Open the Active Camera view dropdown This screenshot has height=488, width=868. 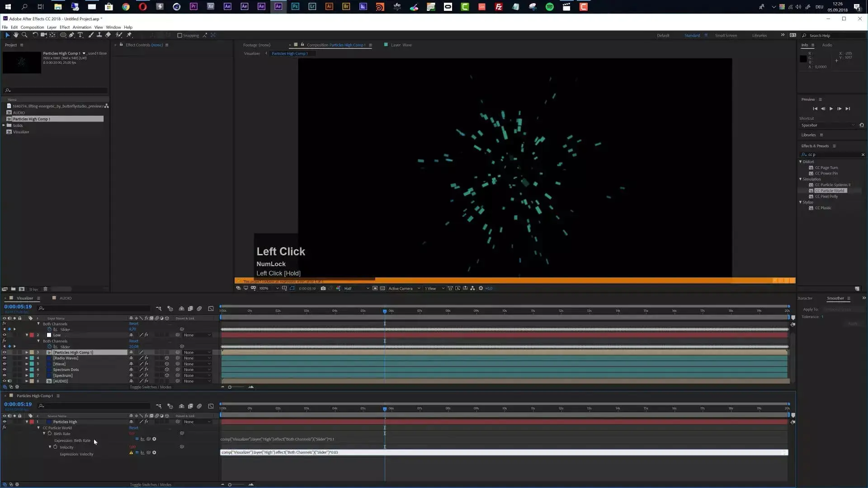pos(404,288)
